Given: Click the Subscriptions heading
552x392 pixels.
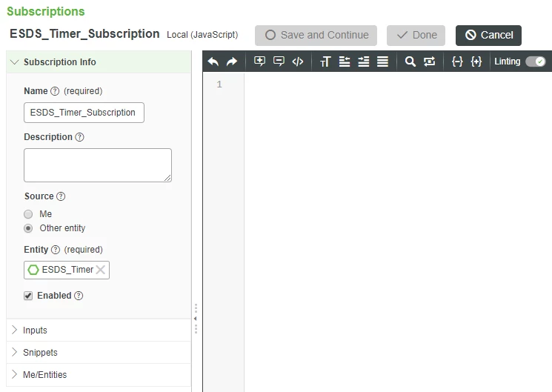Looking at the screenshot, I should click(46, 11).
